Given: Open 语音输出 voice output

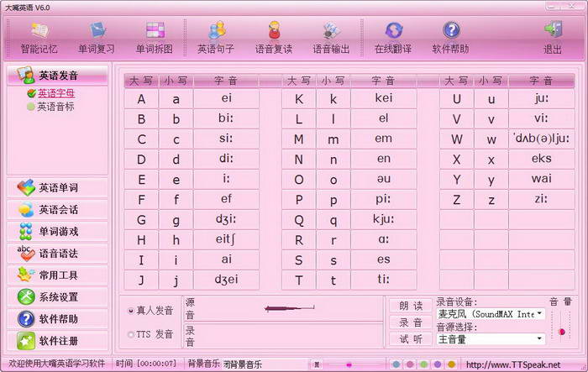Looking at the screenshot, I should click(333, 36).
